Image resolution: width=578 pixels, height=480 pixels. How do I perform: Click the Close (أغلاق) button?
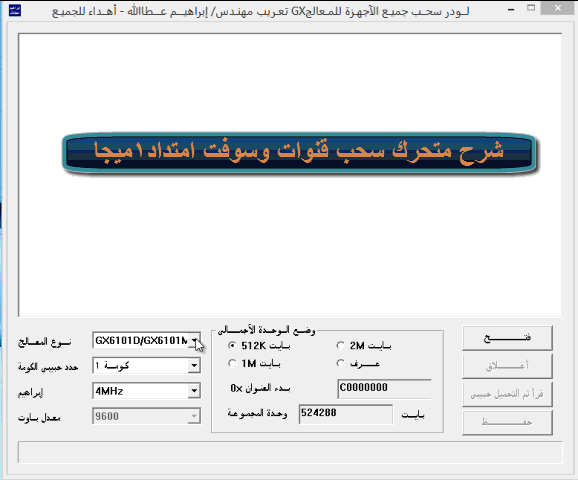click(507, 366)
